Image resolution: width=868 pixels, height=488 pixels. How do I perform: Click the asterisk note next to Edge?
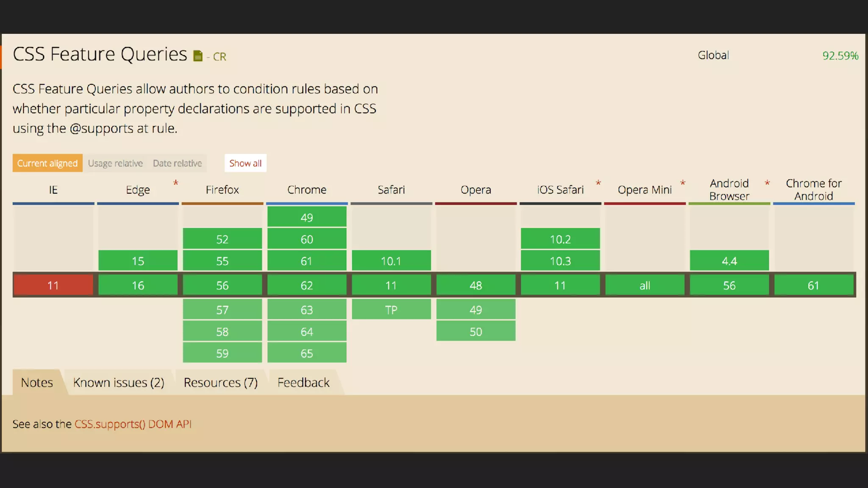point(175,183)
